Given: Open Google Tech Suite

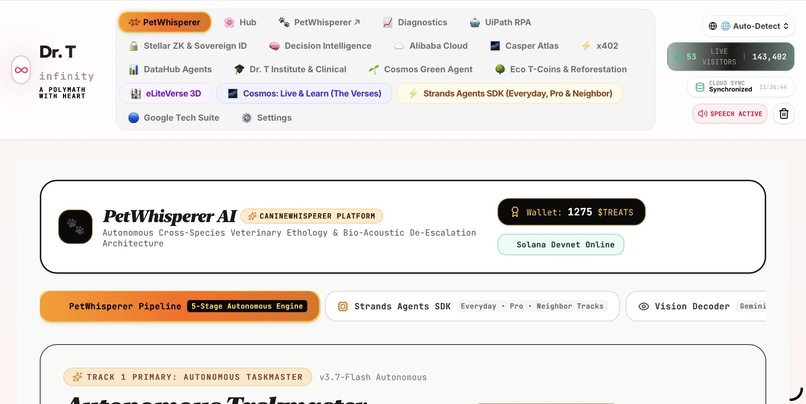Looking at the screenshot, I should (174, 118).
